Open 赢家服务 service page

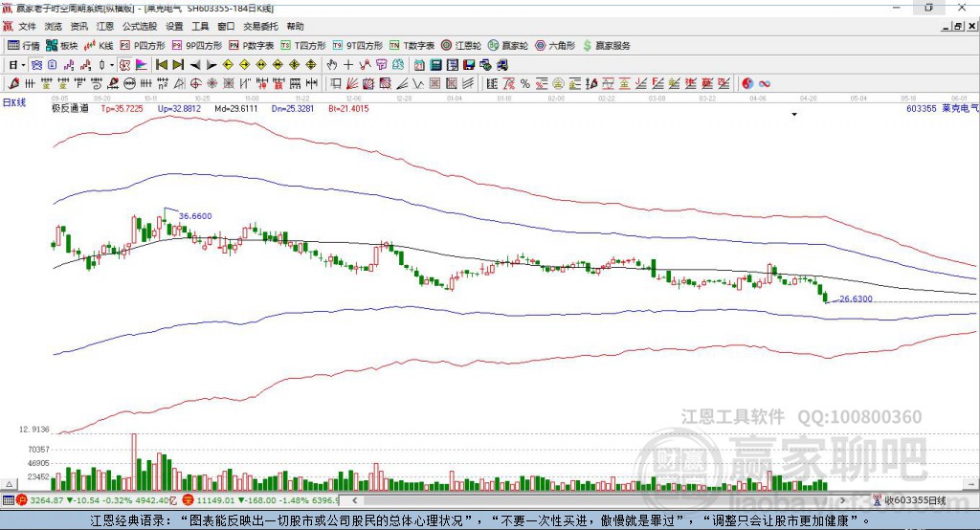[606, 46]
